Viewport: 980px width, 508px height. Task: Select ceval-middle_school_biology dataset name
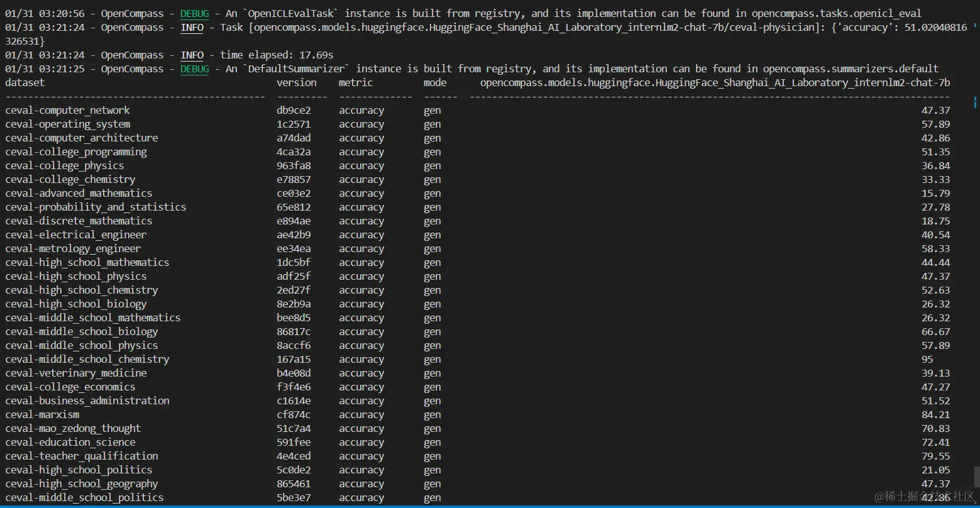[x=82, y=331]
